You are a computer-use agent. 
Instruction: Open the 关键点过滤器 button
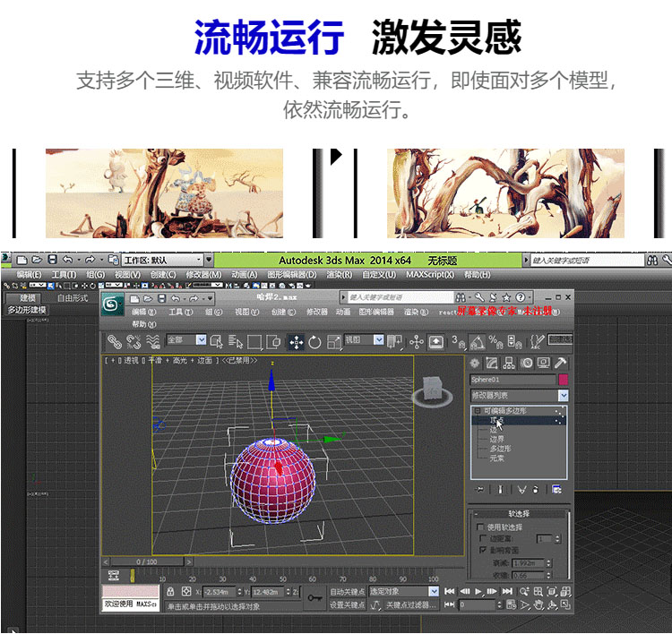[x=411, y=604]
